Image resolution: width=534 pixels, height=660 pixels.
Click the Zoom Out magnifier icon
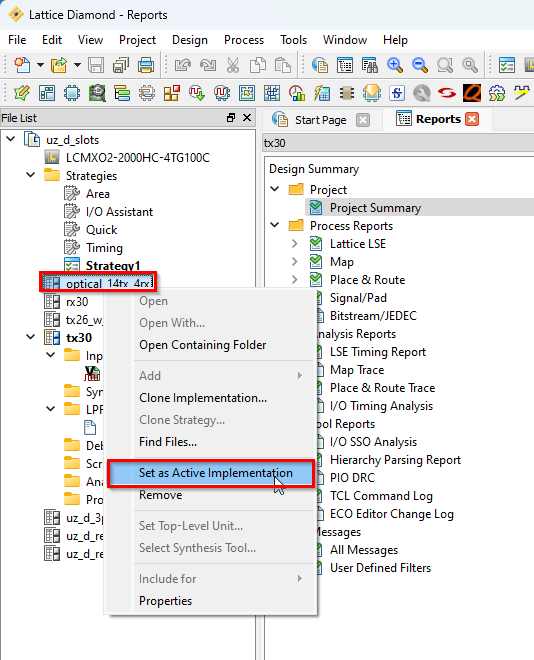pos(420,65)
